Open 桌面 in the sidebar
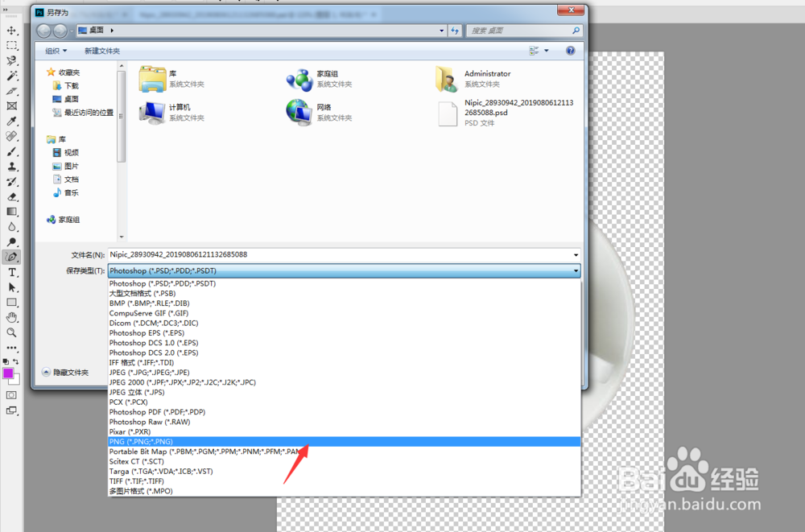 pos(66,99)
